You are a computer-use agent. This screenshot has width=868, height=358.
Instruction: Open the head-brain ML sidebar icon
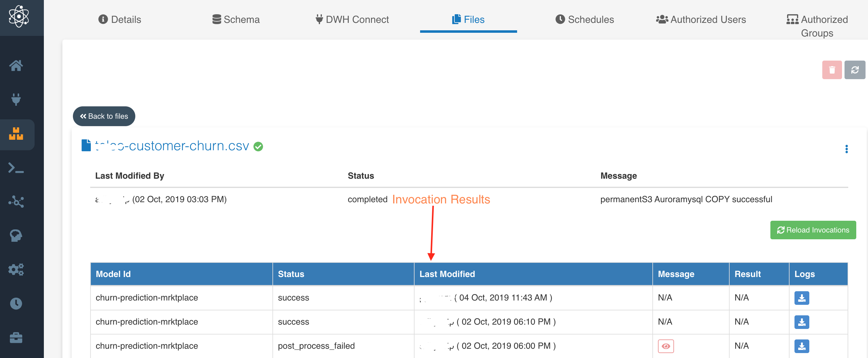point(16,236)
